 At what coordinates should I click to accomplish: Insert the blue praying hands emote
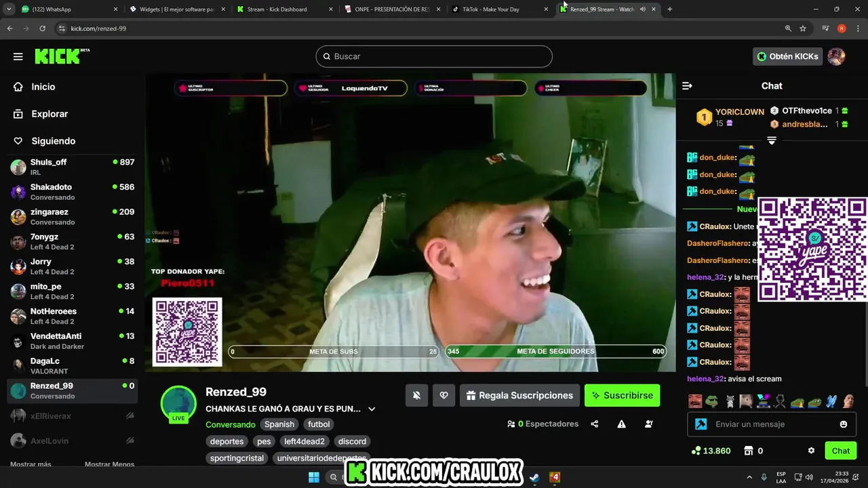coord(831,401)
